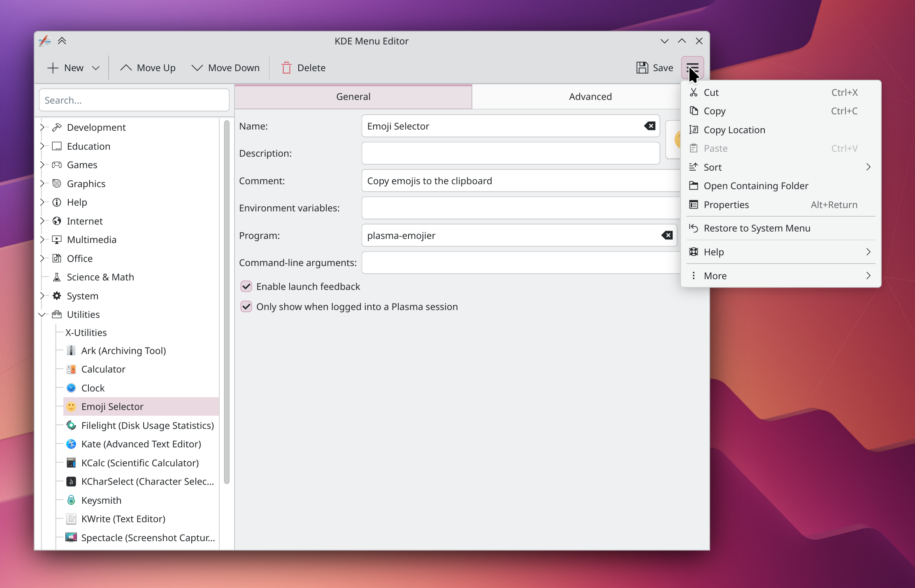Click the Save floppy disk icon
915x588 pixels.
[x=642, y=68]
